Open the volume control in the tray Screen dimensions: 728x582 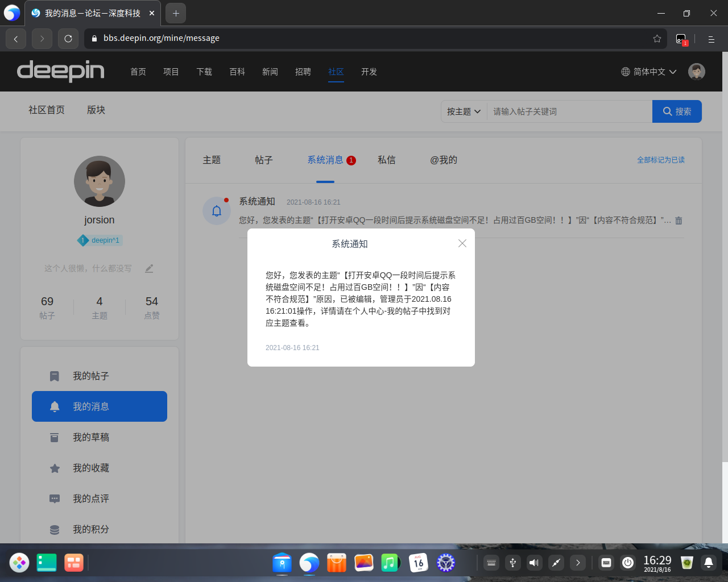534,563
